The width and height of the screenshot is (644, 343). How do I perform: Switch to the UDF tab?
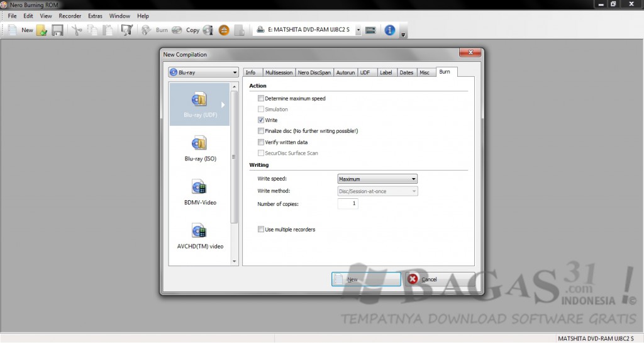point(366,72)
